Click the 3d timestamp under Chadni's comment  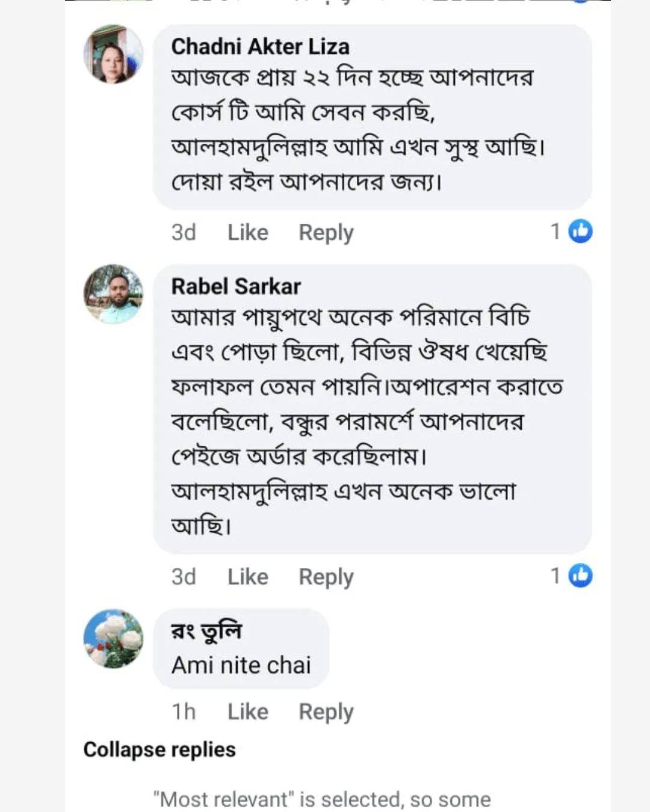click(184, 232)
